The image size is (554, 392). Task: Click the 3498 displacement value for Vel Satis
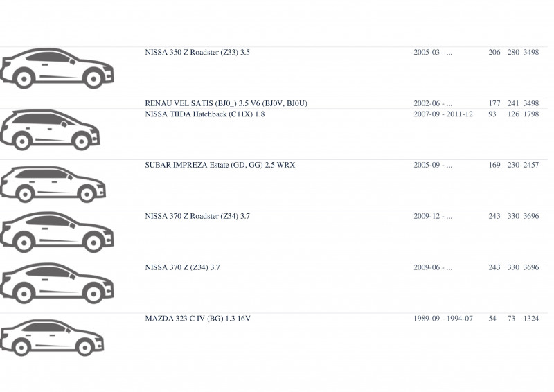point(531,103)
